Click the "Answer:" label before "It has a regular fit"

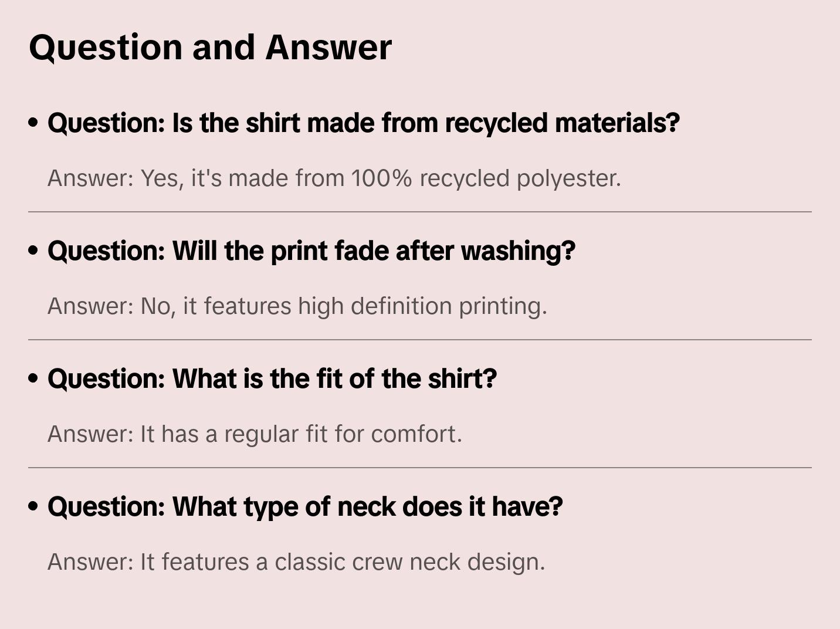[x=91, y=434]
